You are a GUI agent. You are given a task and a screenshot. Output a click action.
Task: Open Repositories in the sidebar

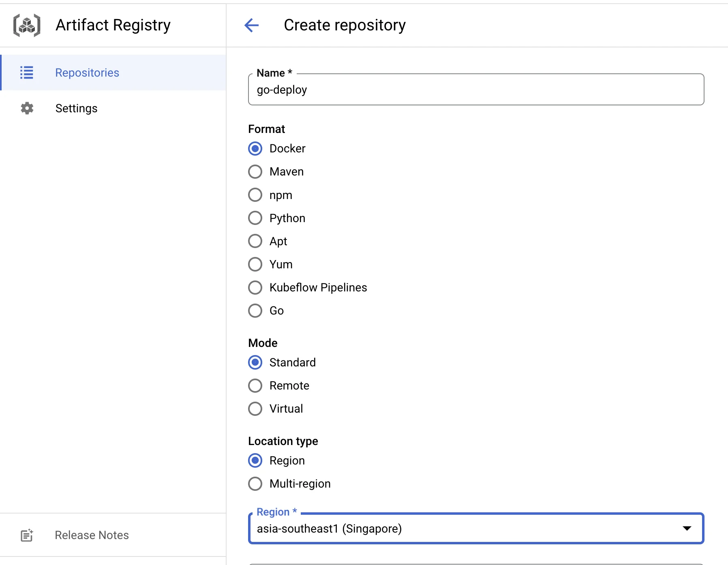coord(113,73)
